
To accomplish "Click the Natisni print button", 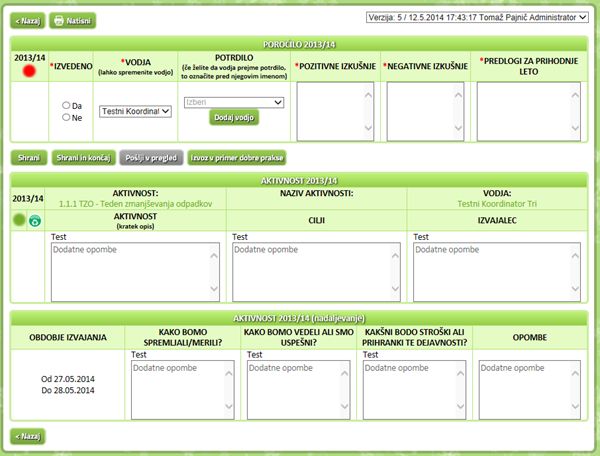I will tap(72, 20).
